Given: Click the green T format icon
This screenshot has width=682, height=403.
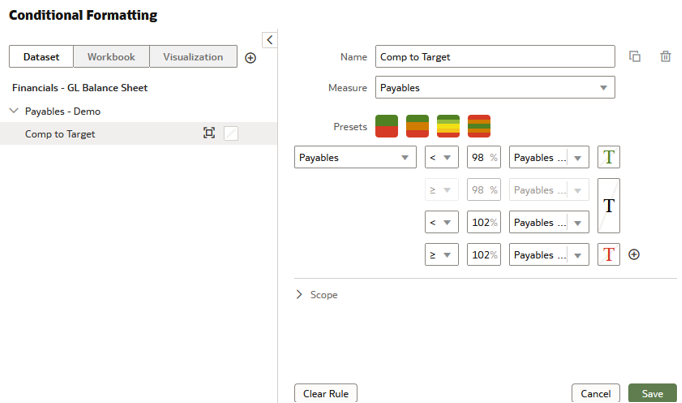Looking at the screenshot, I should click(608, 157).
